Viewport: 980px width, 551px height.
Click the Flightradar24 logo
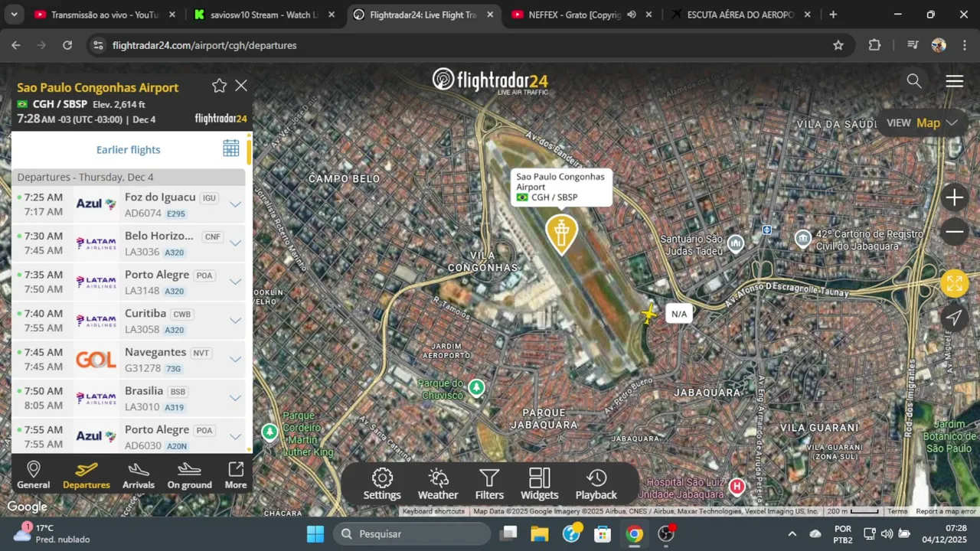(x=490, y=80)
